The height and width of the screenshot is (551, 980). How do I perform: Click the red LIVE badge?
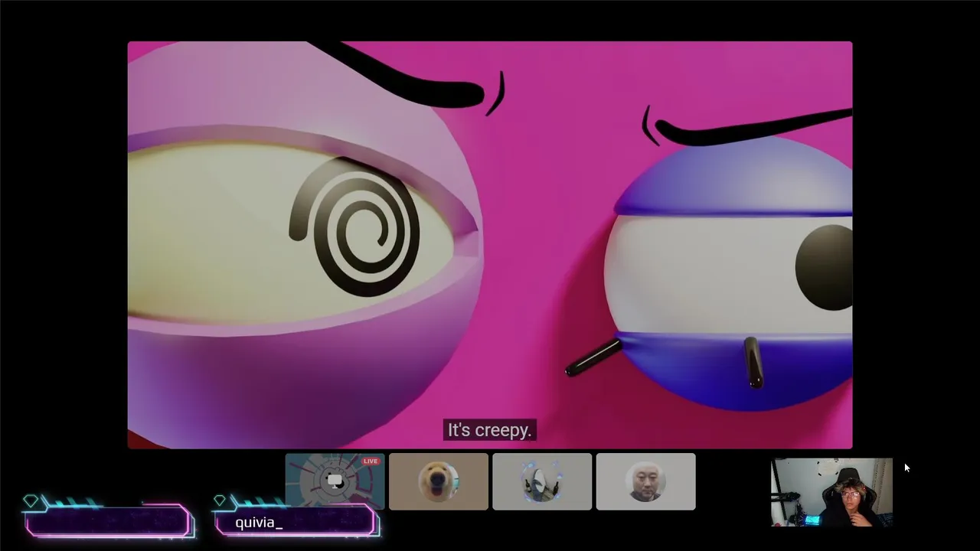pyautogui.click(x=371, y=461)
